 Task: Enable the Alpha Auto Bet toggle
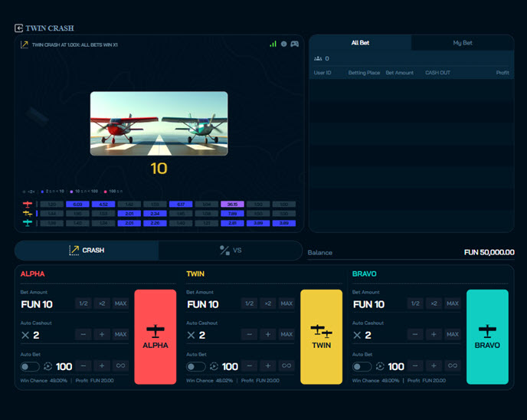tap(31, 366)
